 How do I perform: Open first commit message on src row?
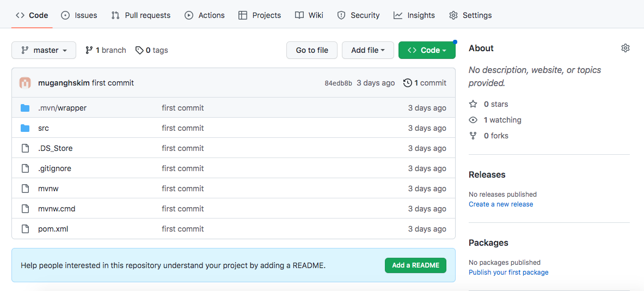pos(183,128)
